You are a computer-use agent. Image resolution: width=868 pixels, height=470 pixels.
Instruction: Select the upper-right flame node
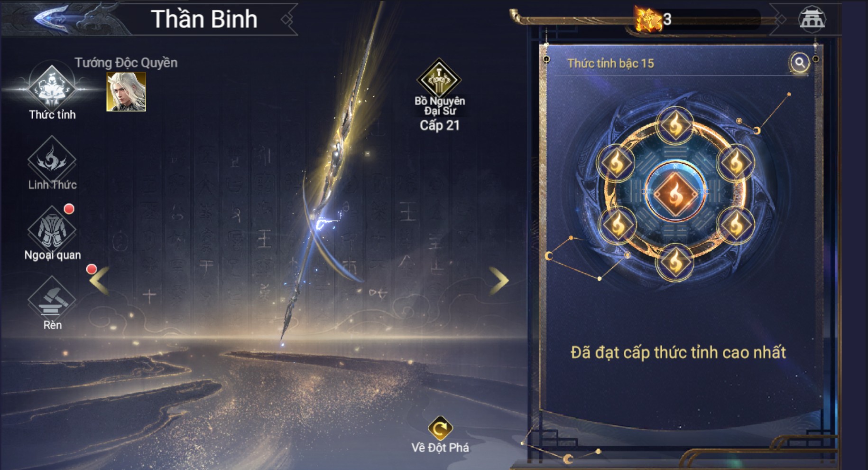736,163
